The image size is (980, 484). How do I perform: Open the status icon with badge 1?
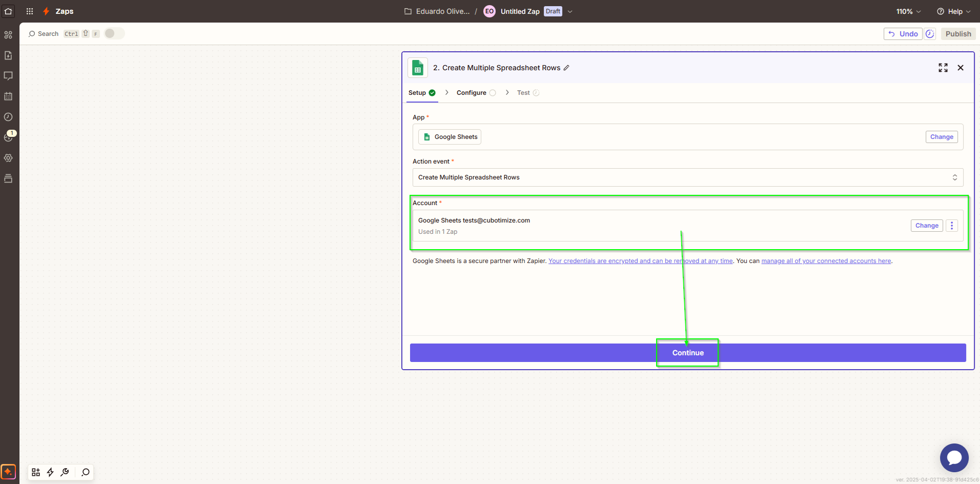(x=9, y=136)
